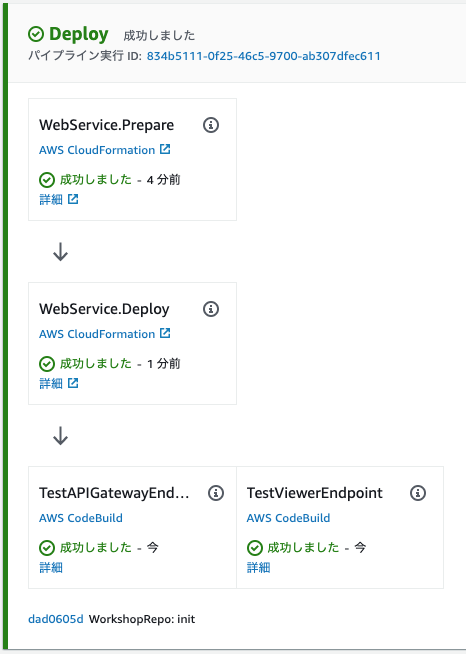Click info icon for TestAPIGatewayEndpoint action

[x=216, y=493]
